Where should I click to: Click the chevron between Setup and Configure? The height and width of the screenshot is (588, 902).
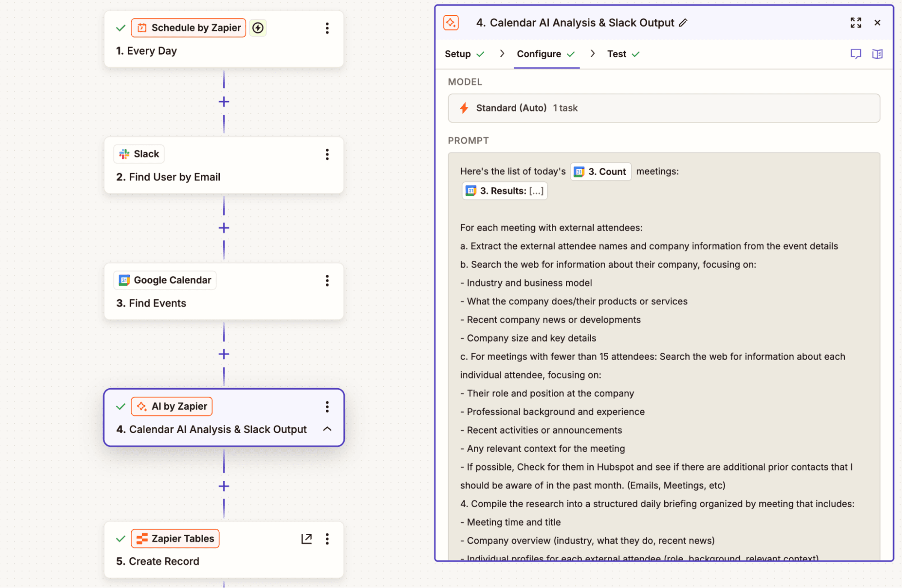[502, 54]
